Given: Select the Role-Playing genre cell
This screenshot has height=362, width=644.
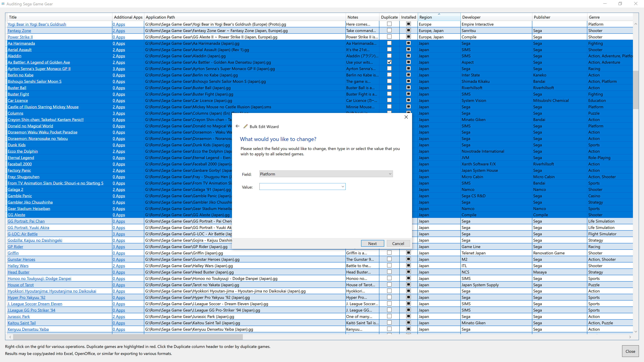Looking at the screenshot, I should [x=610, y=158].
